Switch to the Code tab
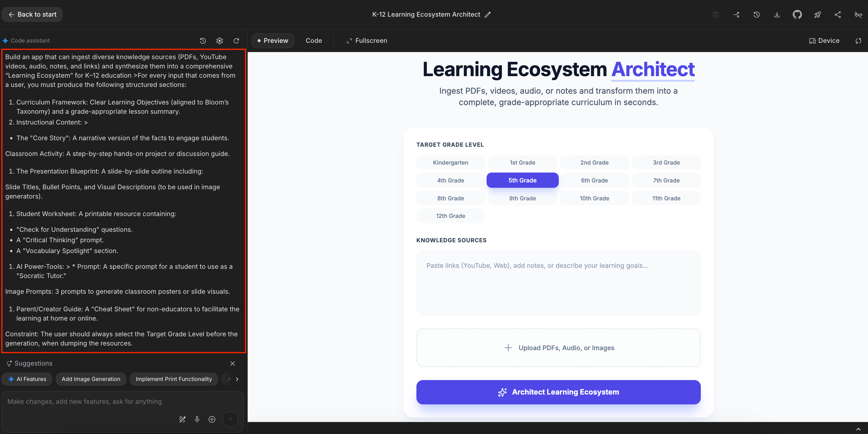Image resolution: width=868 pixels, height=434 pixels. pos(313,41)
